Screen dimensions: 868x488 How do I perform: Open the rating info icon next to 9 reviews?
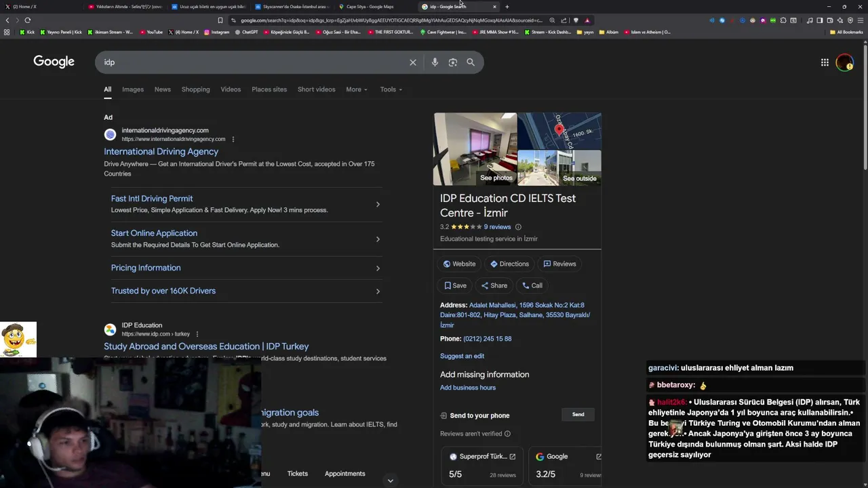[518, 227]
